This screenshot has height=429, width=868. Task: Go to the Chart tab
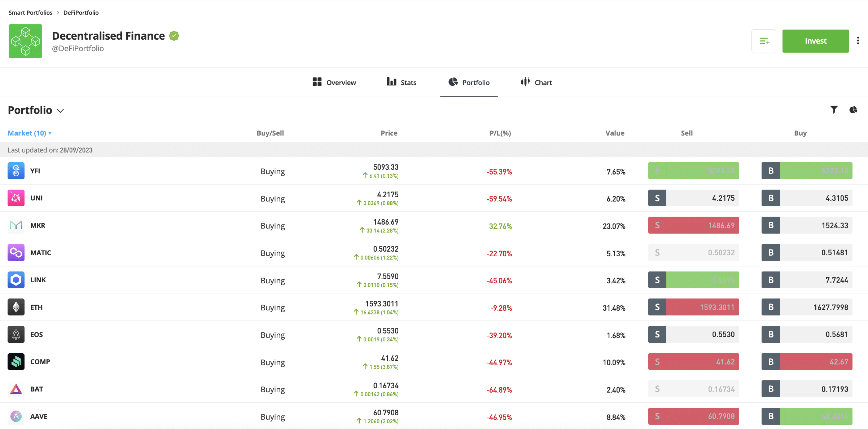[536, 83]
